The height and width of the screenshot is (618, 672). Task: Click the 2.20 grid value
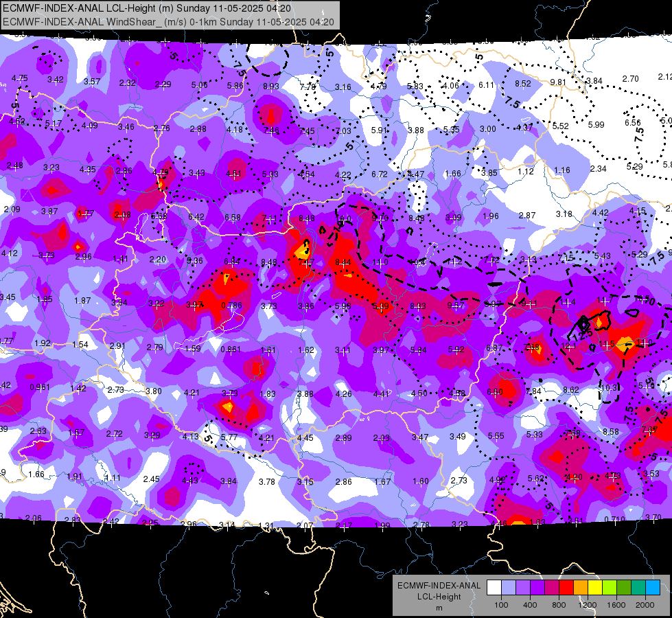(158, 260)
